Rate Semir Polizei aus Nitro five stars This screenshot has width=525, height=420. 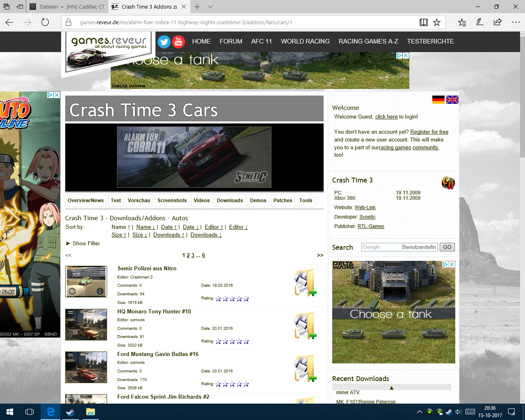pos(246,299)
